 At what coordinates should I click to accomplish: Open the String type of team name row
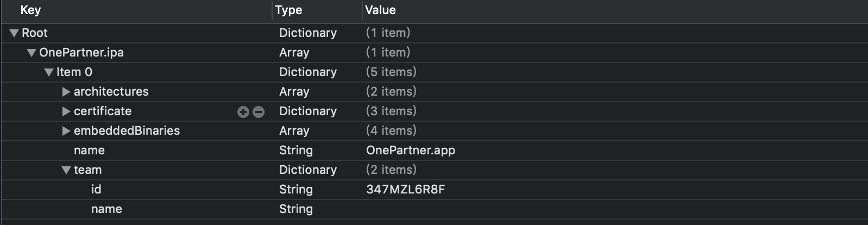[x=296, y=209]
